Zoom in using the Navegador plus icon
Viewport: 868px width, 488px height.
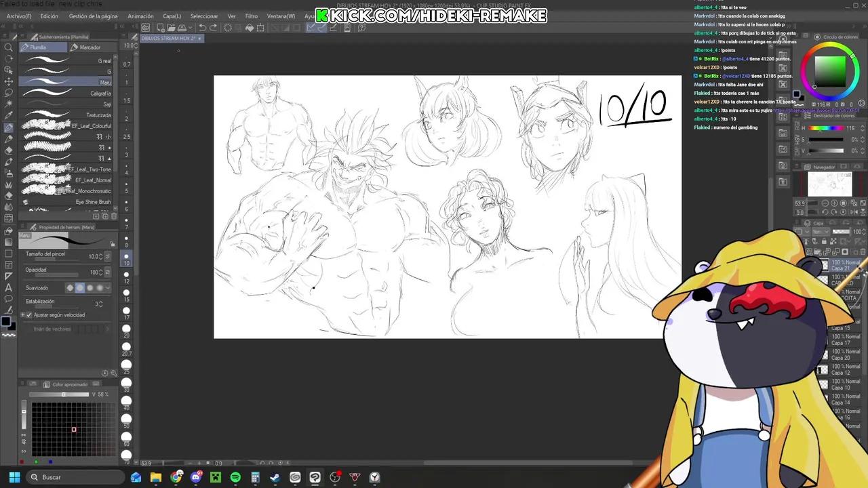pyautogui.click(x=834, y=203)
